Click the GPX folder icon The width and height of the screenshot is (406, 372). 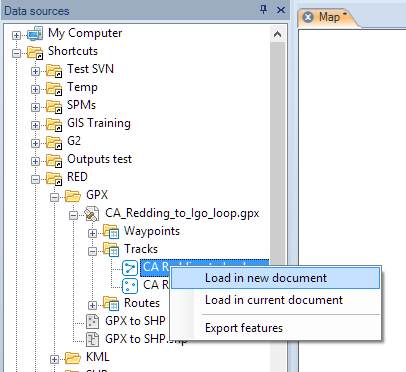(73, 196)
